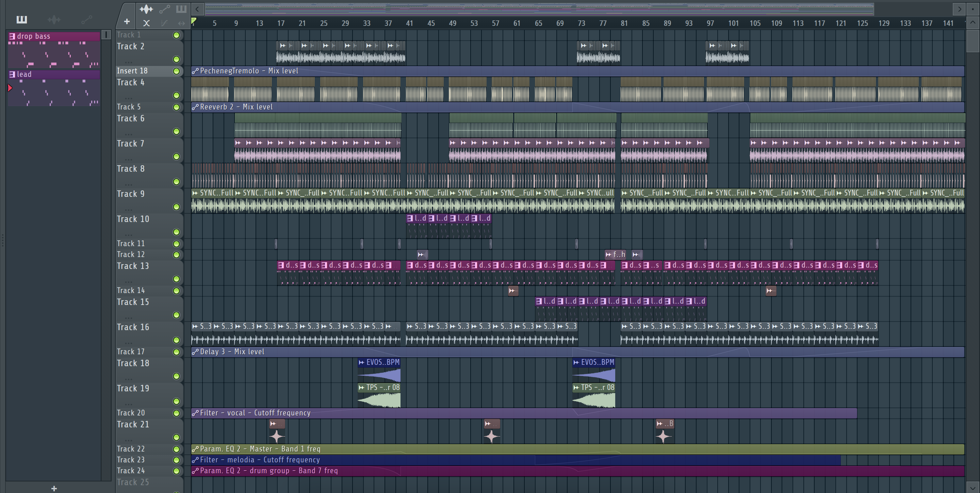
Task: Open the Delay 3 Mix level clip menu icon
Action: 195,352
